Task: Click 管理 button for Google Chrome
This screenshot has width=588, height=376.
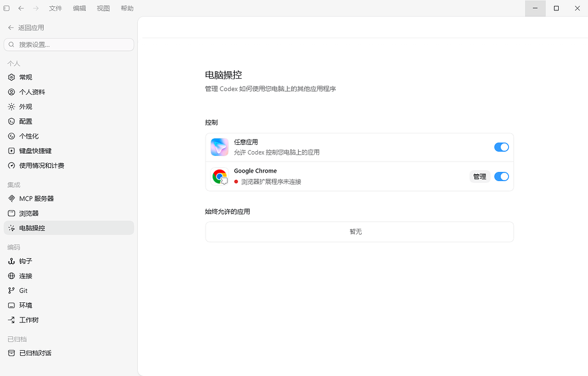Action: click(x=479, y=177)
